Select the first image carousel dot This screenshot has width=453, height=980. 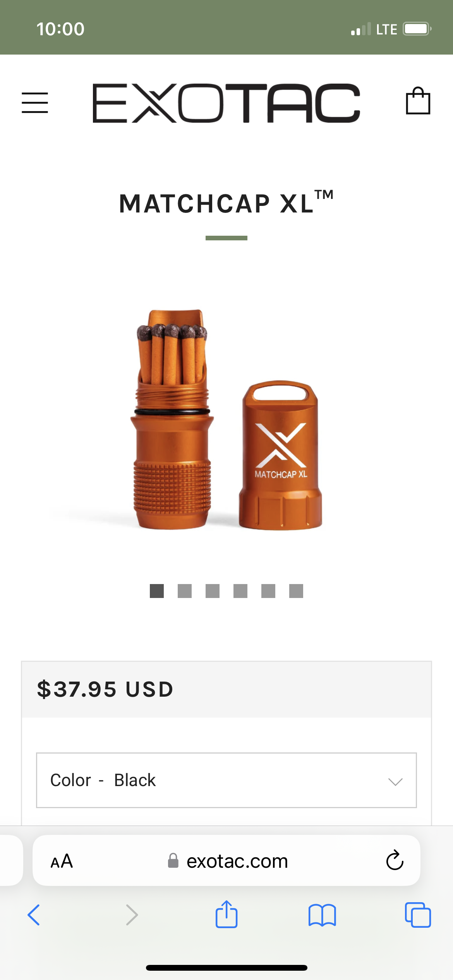click(x=157, y=591)
